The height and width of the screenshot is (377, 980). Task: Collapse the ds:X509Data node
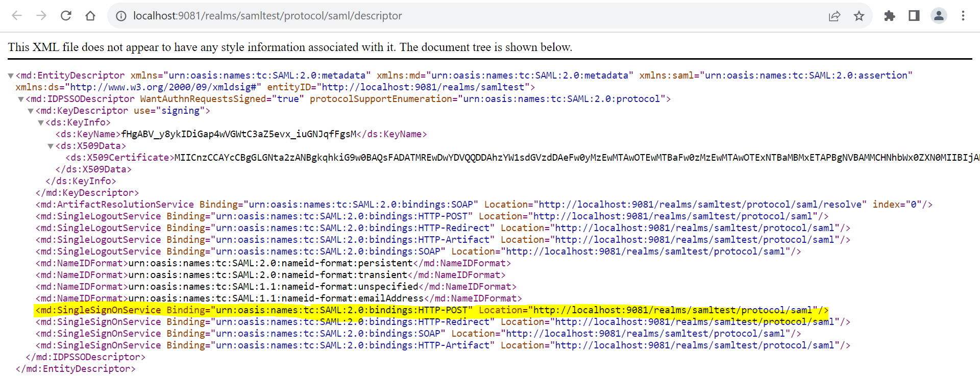51,146
